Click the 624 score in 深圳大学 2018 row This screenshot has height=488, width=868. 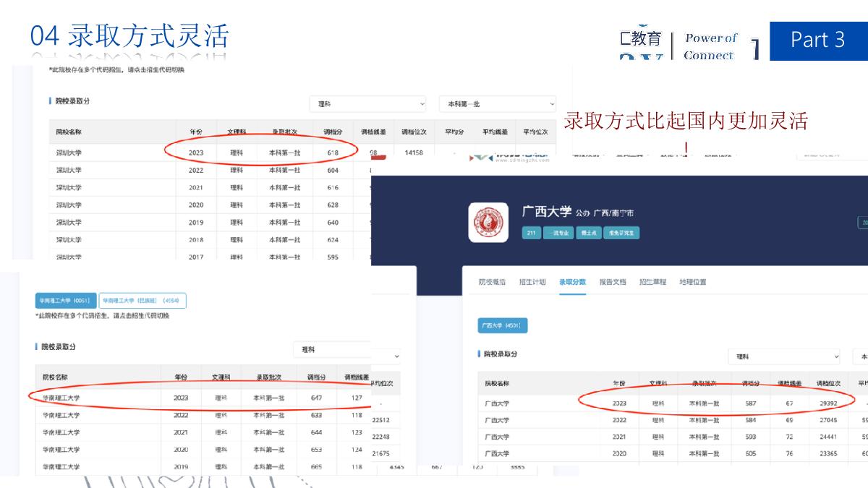[x=333, y=240]
